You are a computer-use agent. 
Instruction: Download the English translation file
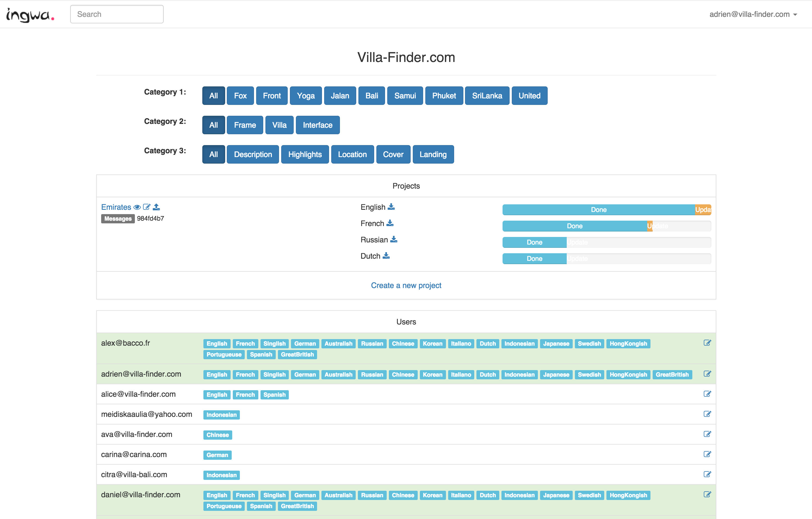[391, 207]
